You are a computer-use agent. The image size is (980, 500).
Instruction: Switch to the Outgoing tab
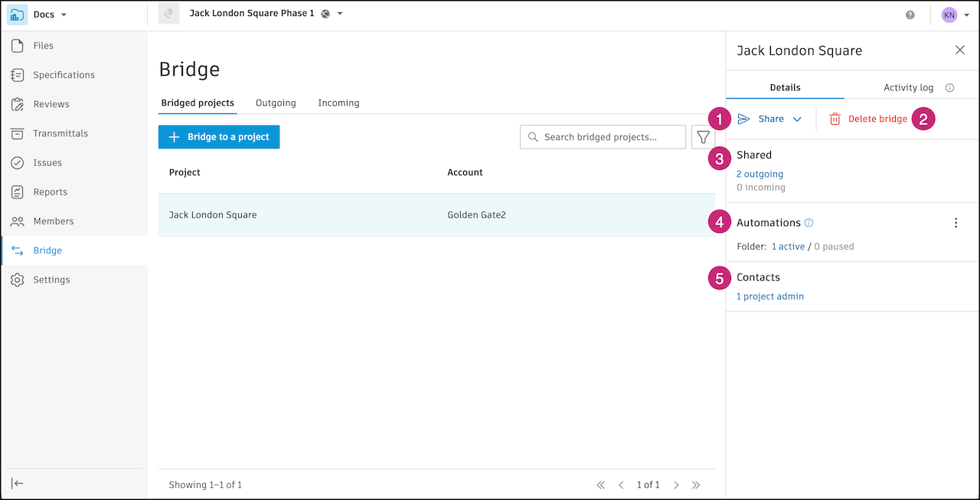[x=276, y=103]
